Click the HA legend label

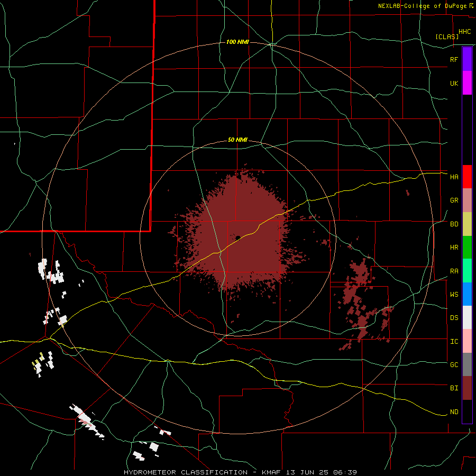pyautogui.click(x=454, y=177)
